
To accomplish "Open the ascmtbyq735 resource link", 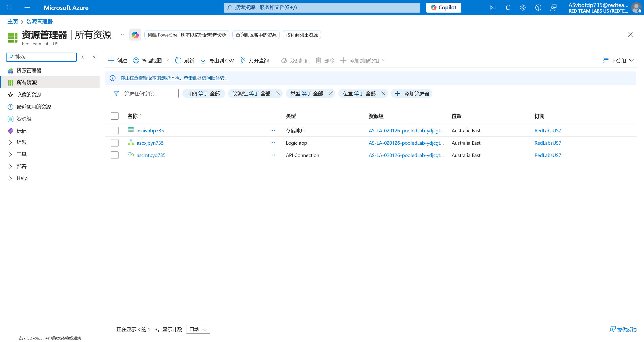I will [151, 155].
